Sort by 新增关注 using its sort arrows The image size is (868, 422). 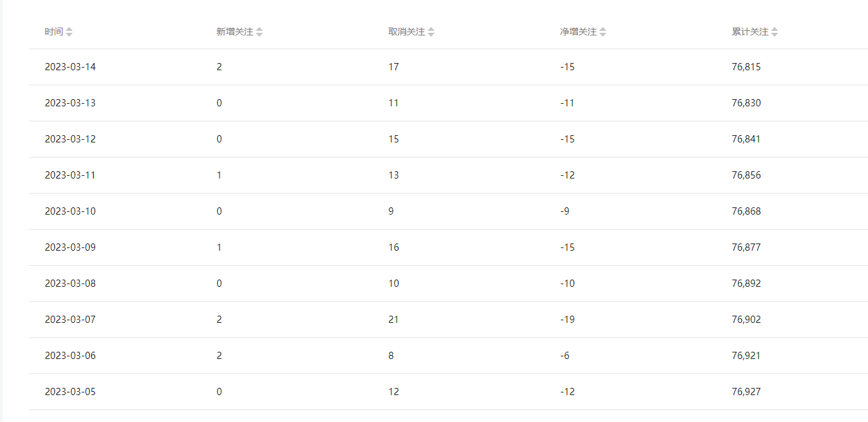pyautogui.click(x=259, y=32)
